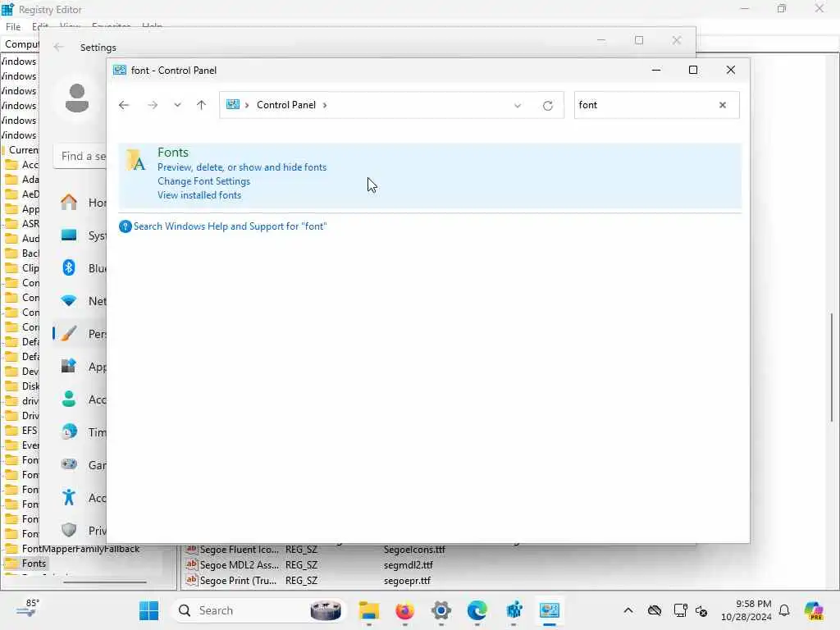Open Apps in the Settings sidebar
840x630 pixels.
tap(80, 367)
